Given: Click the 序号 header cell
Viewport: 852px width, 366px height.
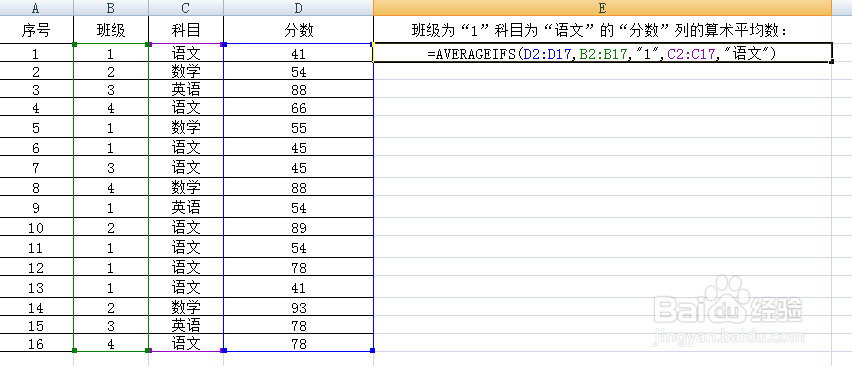Looking at the screenshot, I should click(36, 30).
